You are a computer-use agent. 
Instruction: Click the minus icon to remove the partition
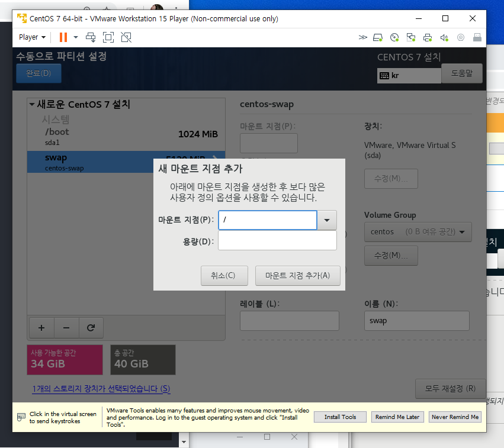tap(66, 328)
